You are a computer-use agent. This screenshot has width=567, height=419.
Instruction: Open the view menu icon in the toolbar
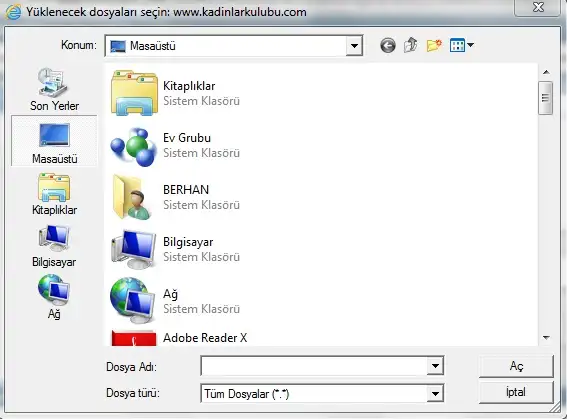[461, 46]
